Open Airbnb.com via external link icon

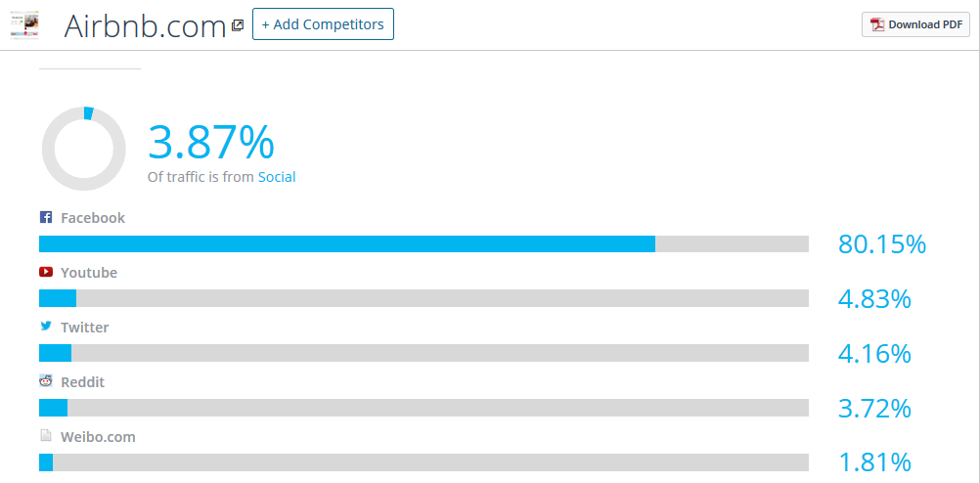point(238,25)
